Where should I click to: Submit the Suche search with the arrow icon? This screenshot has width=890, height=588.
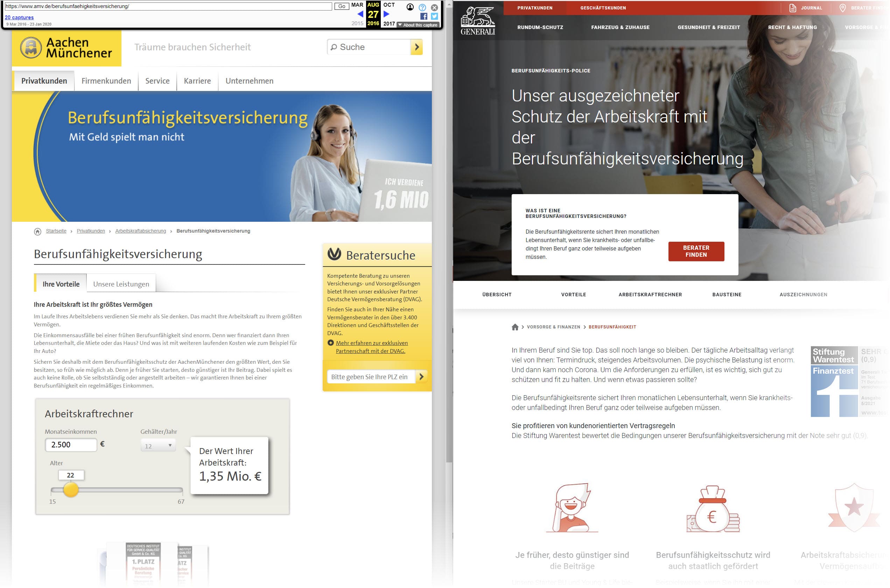click(416, 47)
